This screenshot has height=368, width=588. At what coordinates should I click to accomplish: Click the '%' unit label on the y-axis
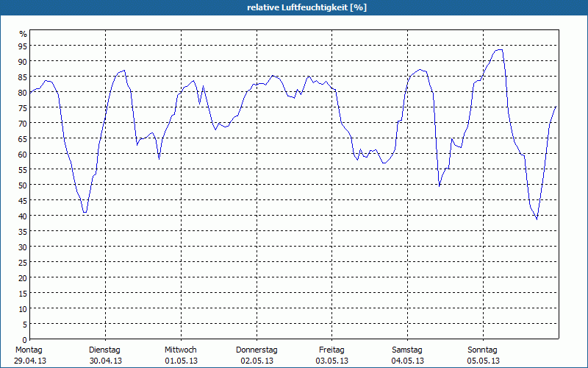(24, 34)
